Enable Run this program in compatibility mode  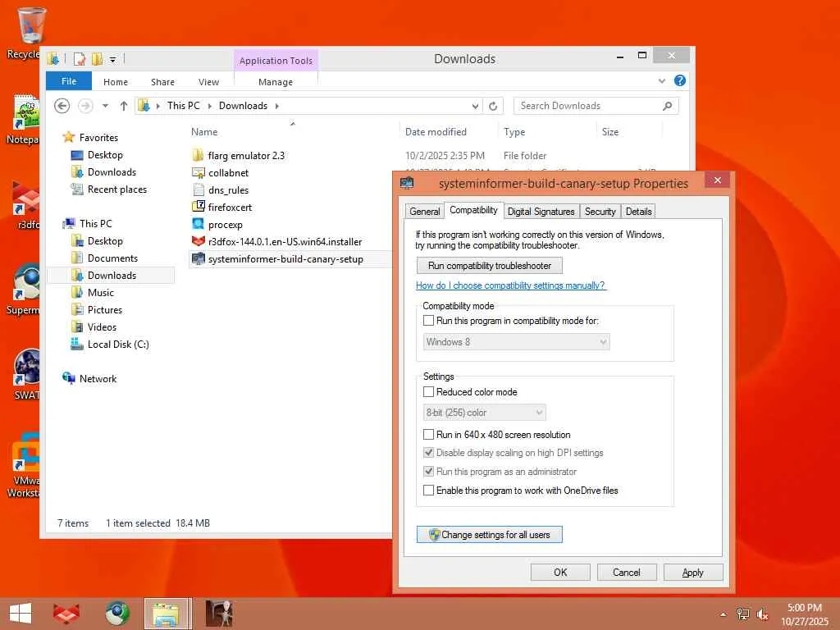click(428, 321)
